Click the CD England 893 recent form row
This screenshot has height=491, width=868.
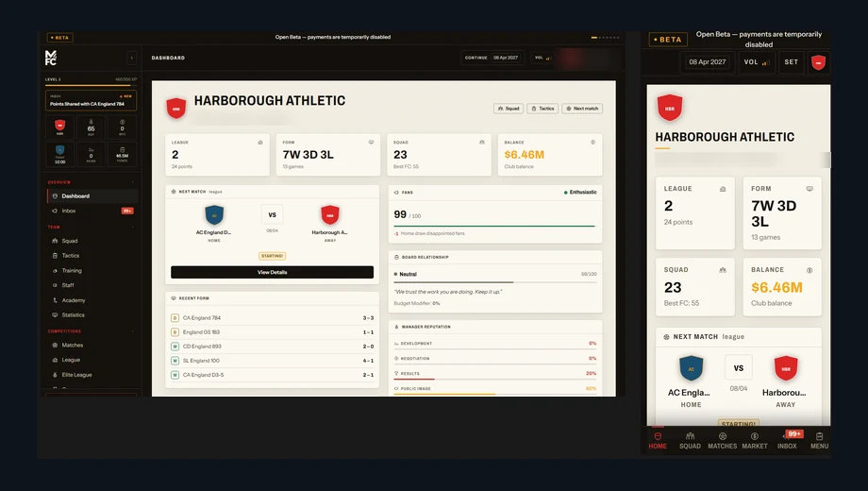(272, 347)
